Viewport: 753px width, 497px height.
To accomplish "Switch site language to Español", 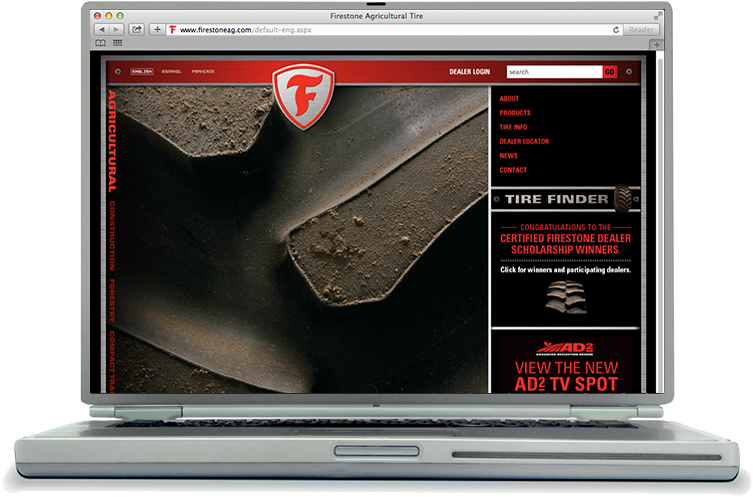I will (171, 72).
